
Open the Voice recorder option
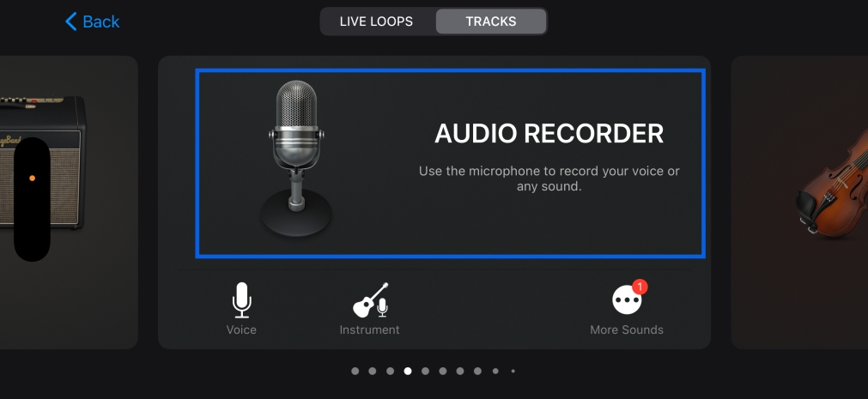coord(241,309)
